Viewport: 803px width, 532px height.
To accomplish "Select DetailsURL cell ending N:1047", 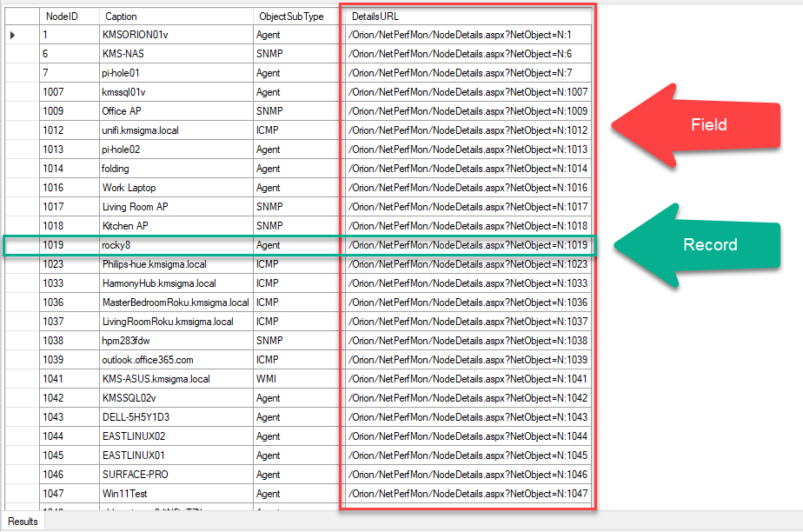I will pyautogui.click(x=468, y=494).
